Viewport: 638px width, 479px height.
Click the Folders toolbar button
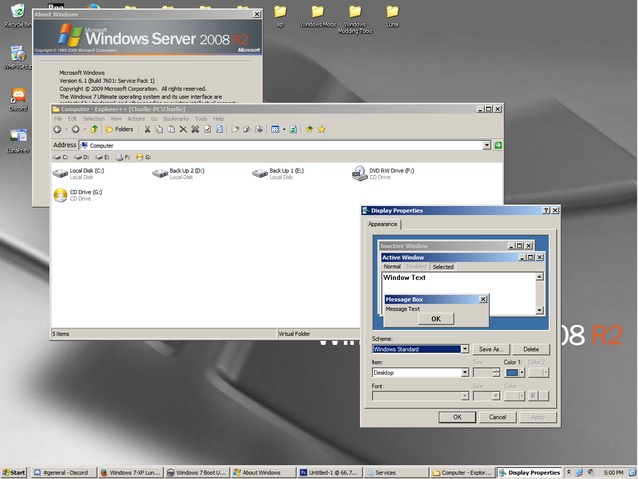(119, 129)
